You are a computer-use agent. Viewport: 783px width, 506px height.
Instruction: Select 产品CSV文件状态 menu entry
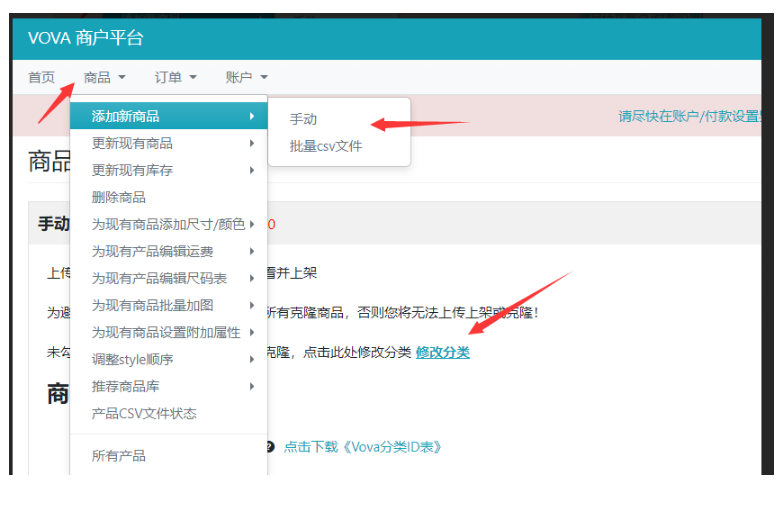point(169,413)
